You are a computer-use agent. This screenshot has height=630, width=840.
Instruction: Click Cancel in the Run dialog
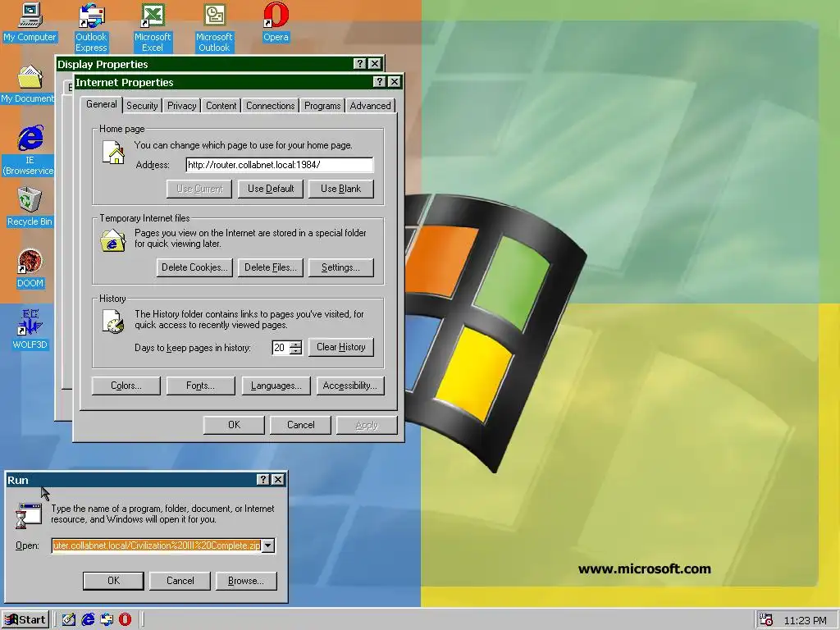(180, 581)
